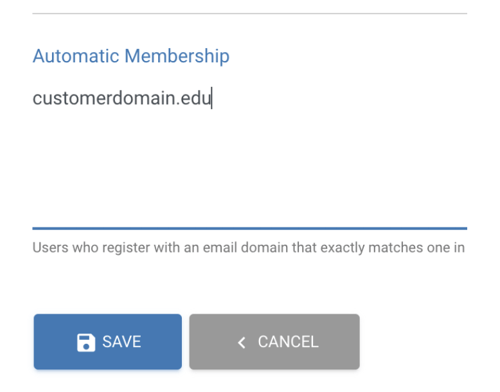Save the automatic membership settings

[x=108, y=342]
